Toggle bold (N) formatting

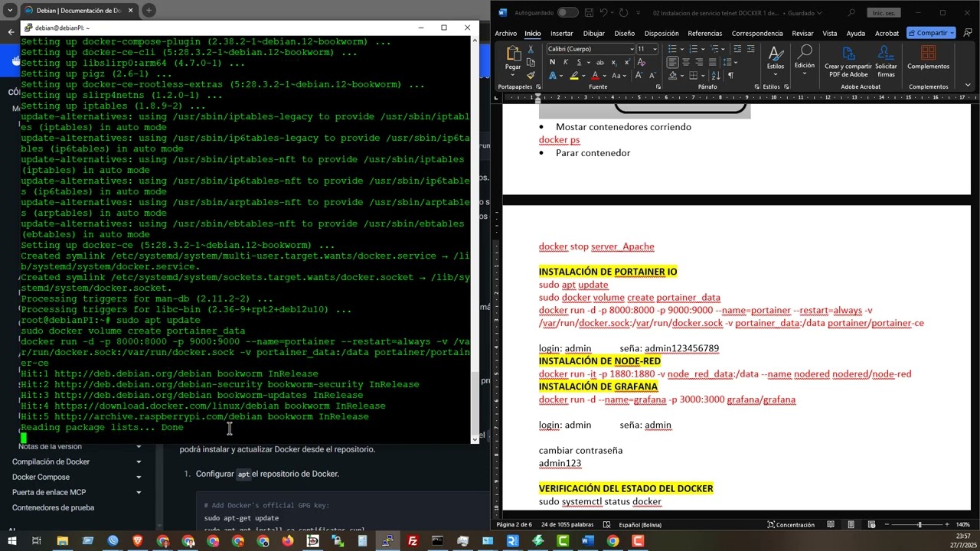click(x=552, y=62)
